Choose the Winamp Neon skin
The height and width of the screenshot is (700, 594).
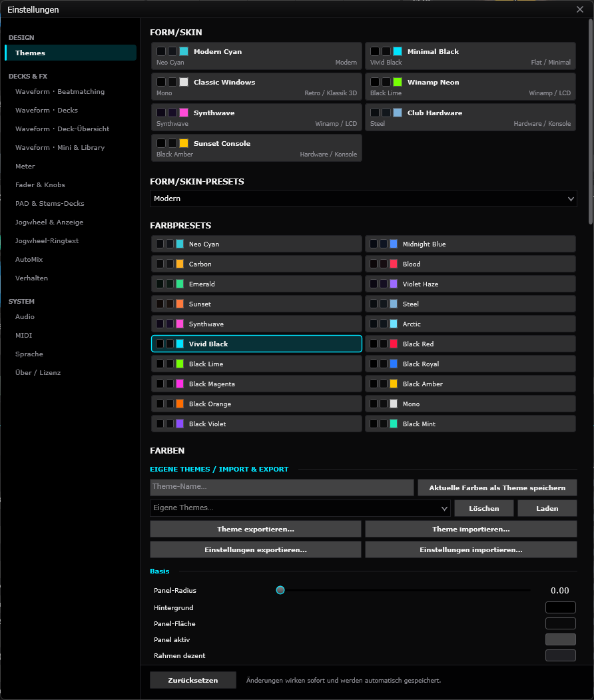(x=470, y=87)
